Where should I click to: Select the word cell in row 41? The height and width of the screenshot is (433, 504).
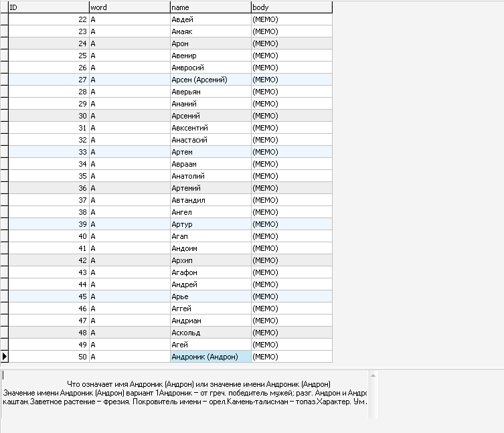pyautogui.click(x=129, y=248)
